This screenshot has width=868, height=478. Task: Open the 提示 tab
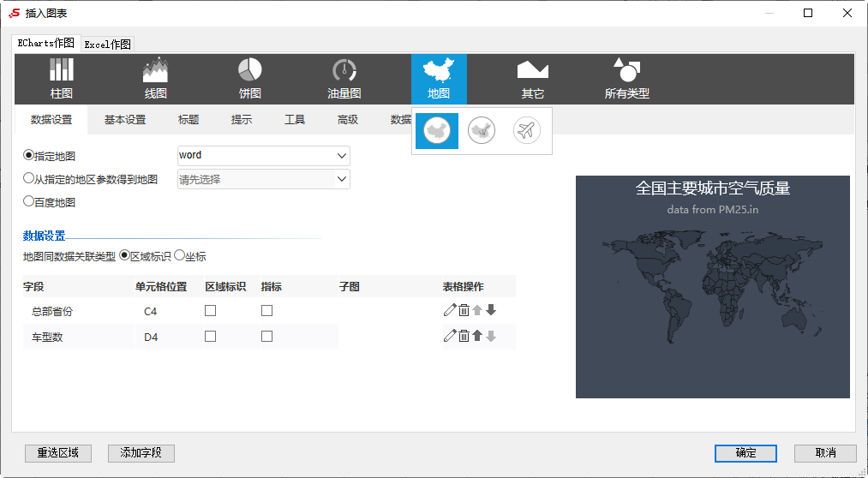click(242, 120)
